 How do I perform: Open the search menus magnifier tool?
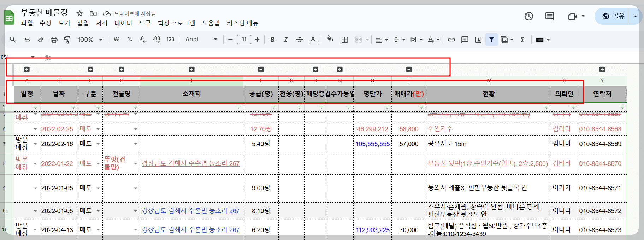(13, 40)
